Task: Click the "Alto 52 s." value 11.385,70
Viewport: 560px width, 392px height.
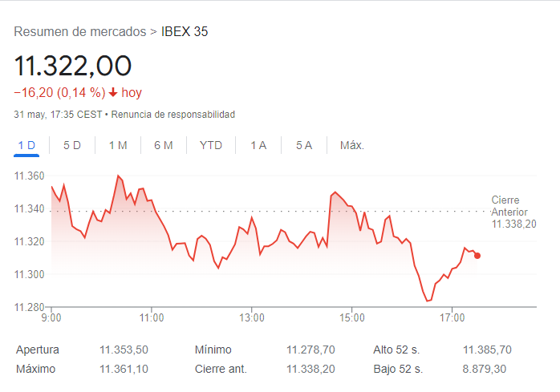Action: (487, 350)
